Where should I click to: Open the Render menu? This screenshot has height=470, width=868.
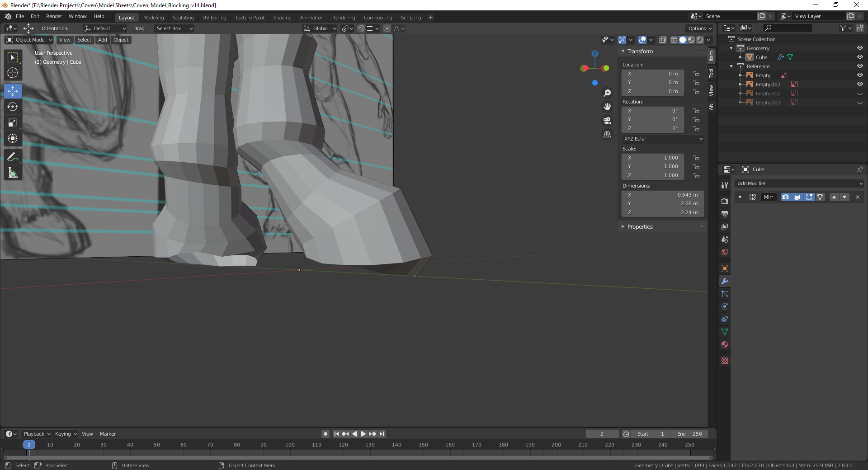tap(54, 16)
